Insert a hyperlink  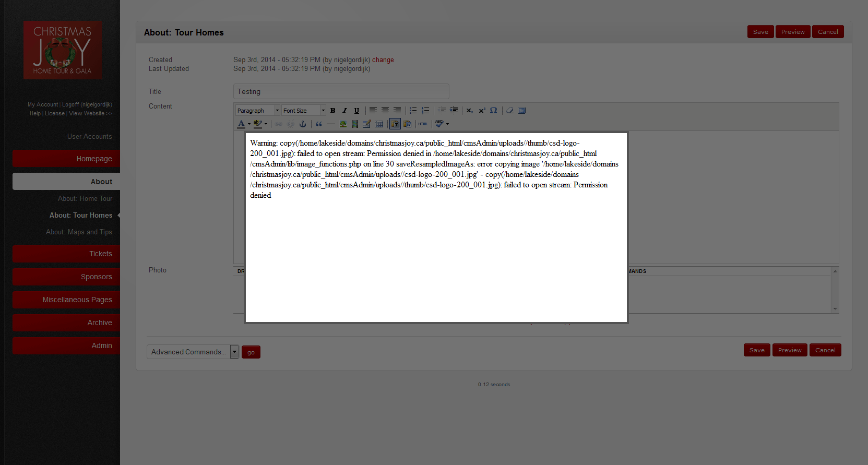pyautogui.click(x=279, y=124)
